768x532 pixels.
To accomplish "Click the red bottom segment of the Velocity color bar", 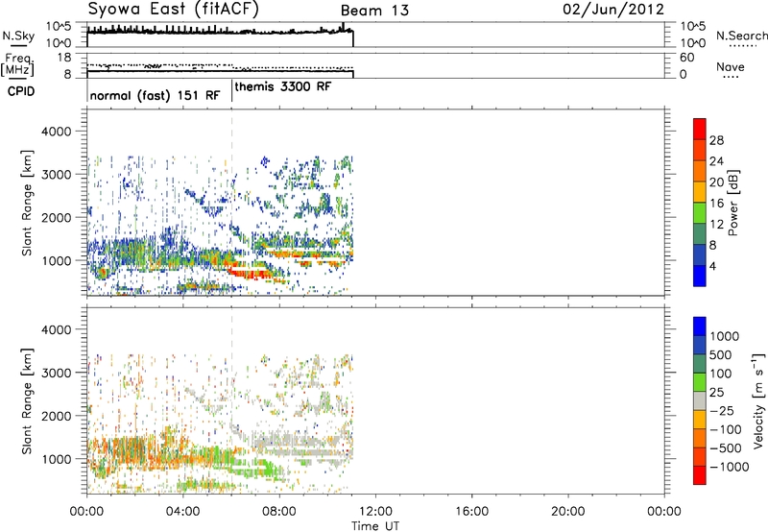I will click(700, 475).
